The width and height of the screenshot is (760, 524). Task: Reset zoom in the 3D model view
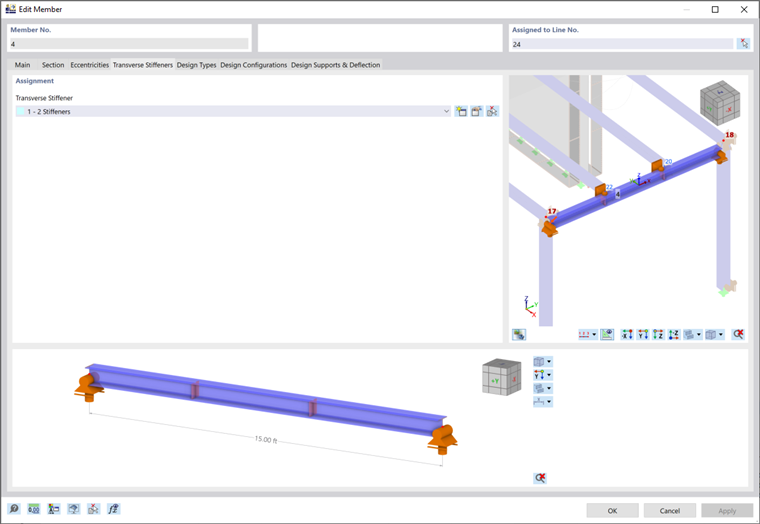(738, 334)
